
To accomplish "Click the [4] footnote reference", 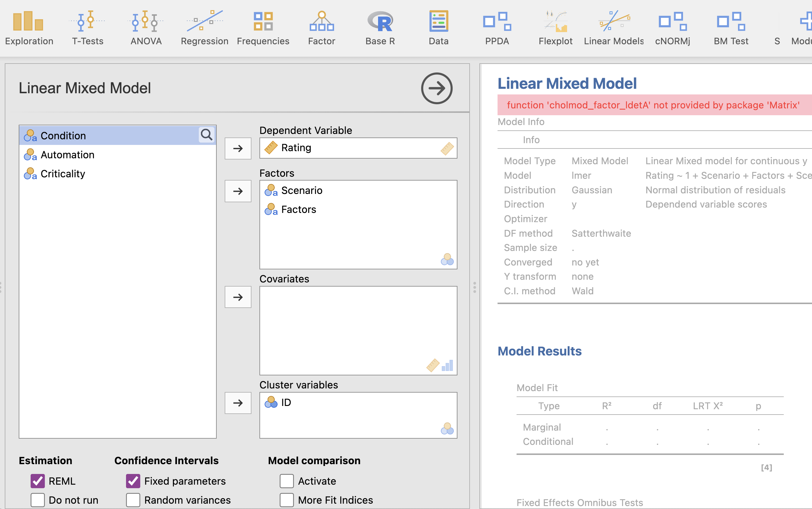I will pyautogui.click(x=766, y=467).
